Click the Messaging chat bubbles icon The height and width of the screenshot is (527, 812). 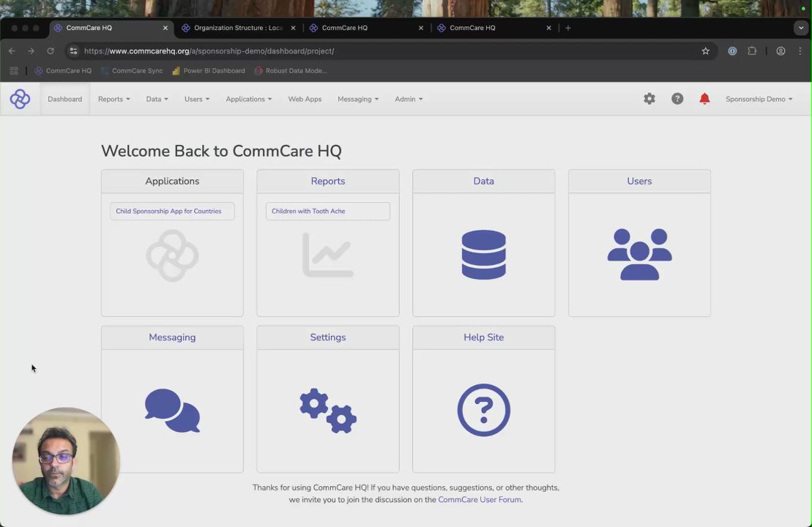(x=173, y=411)
